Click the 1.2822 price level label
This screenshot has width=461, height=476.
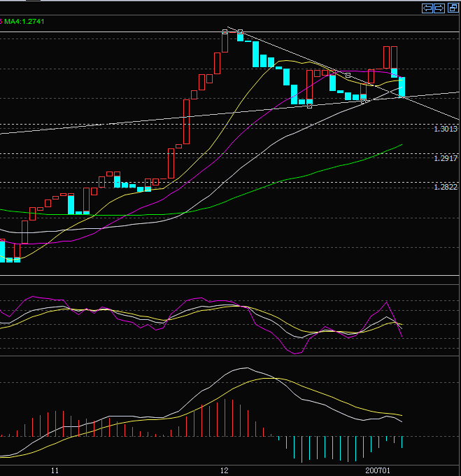tap(445, 187)
